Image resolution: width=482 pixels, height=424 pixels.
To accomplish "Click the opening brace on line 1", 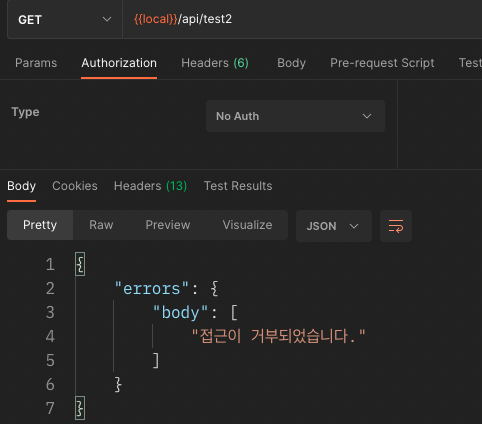I will pyautogui.click(x=80, y=264).
